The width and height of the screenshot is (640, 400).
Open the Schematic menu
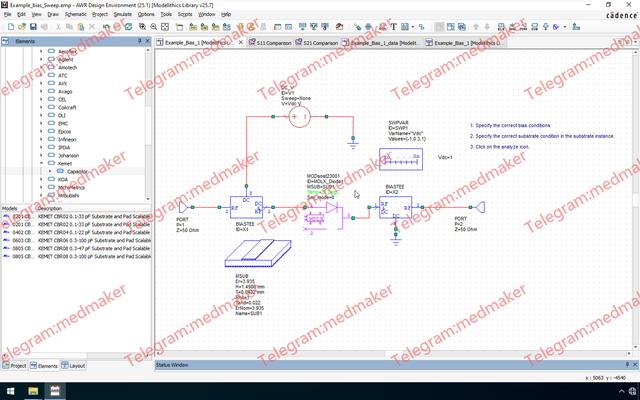pos(76,14)
